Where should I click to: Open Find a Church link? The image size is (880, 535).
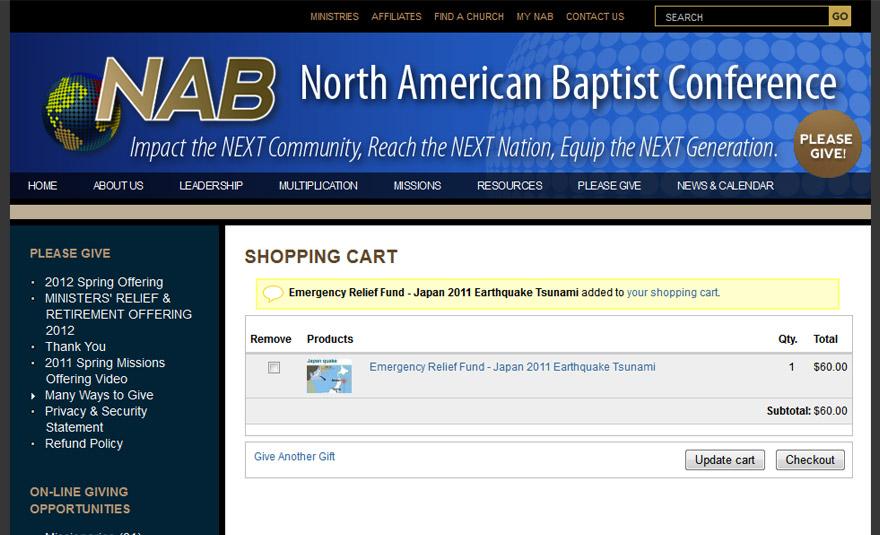click(469, 17)
